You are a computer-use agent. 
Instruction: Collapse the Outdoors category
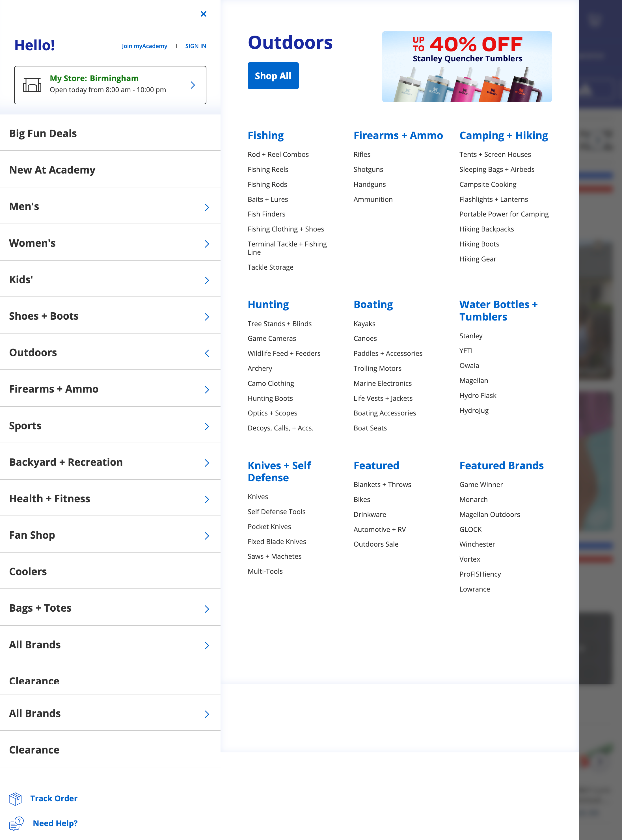pyautogui.click(x=207, y=353)
